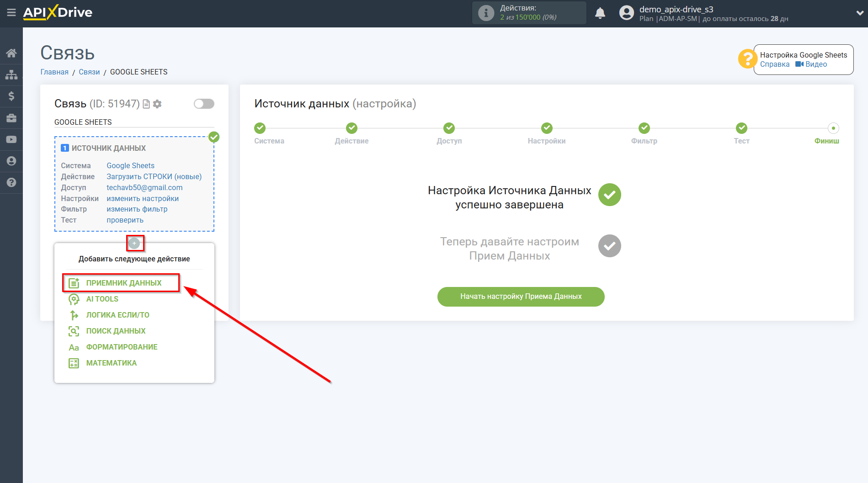Open connection settings gear icon
The width and height of the screenshot is (868, 483).
pyautogui.click(x=157, y=104)
